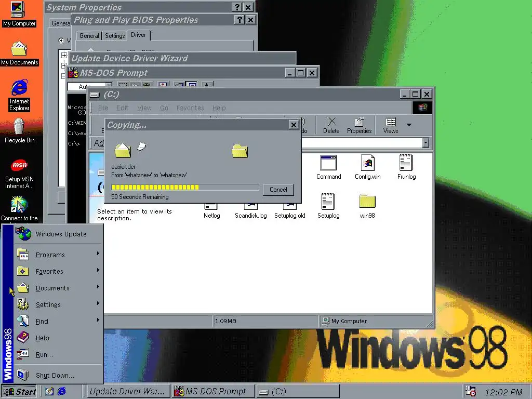
Task: Open the My Documents desktop icon
Action: click(x=19, y=53)
